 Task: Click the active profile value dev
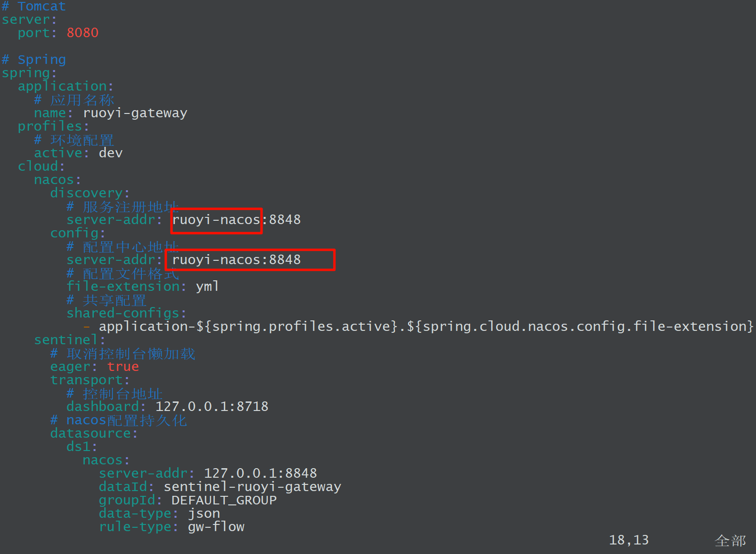pos(111,153)
